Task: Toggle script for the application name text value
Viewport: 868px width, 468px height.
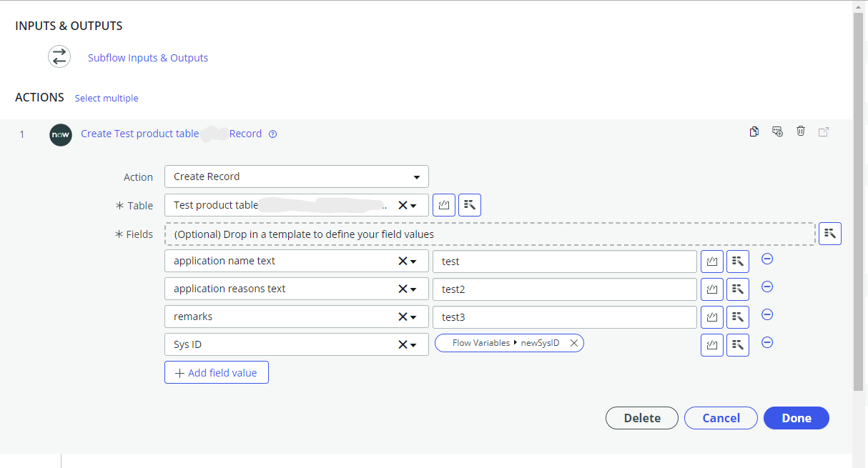Action: point(712,262)
